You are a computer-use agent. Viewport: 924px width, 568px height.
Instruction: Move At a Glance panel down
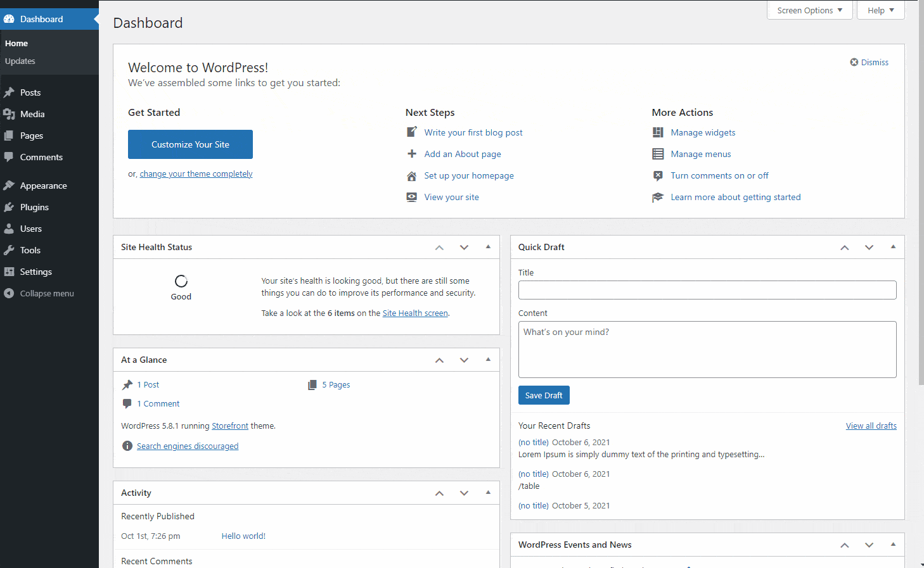464,360
